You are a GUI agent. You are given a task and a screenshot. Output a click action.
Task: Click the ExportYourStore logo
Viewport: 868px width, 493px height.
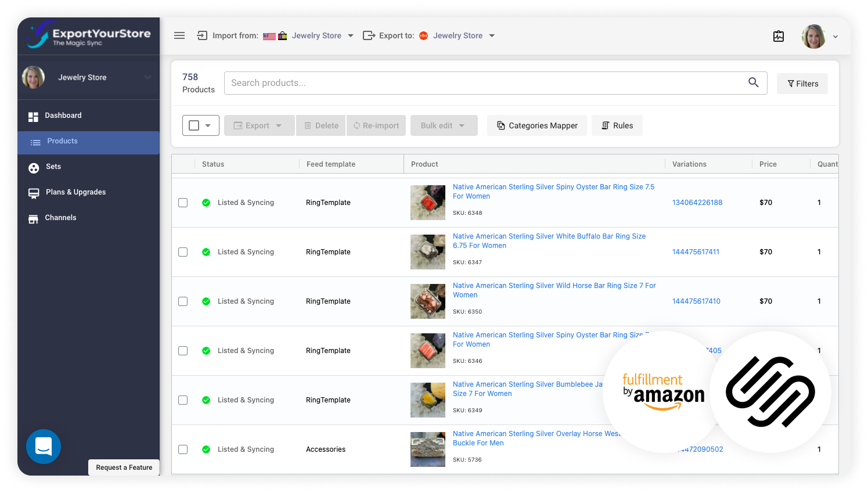coord(88,35)
